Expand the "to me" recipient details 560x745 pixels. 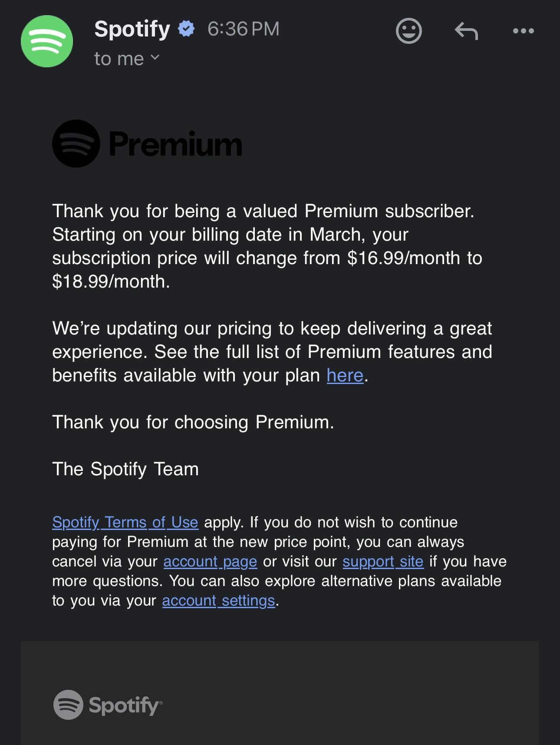coord(127,59)
